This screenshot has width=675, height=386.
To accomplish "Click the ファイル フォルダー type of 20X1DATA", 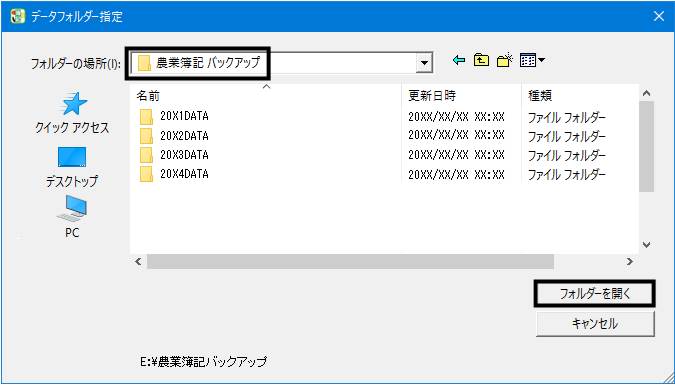I will [x=567, y=117].
